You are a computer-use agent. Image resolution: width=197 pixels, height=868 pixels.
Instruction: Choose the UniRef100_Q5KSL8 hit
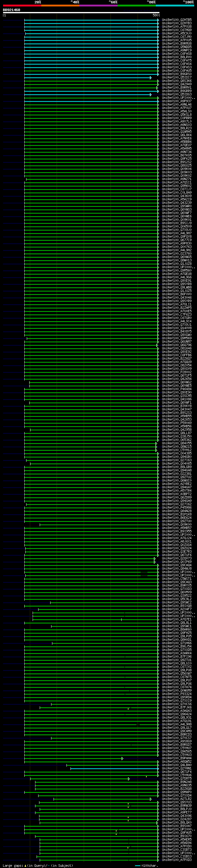177,115
